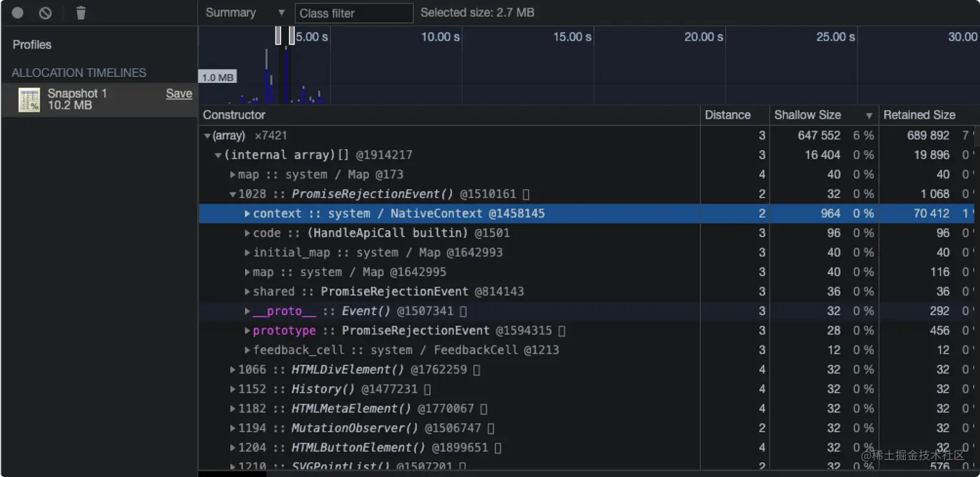Viewport: 980px width, 477px height.
Task: Sort by Constructor column header
Action: (449, 115)
